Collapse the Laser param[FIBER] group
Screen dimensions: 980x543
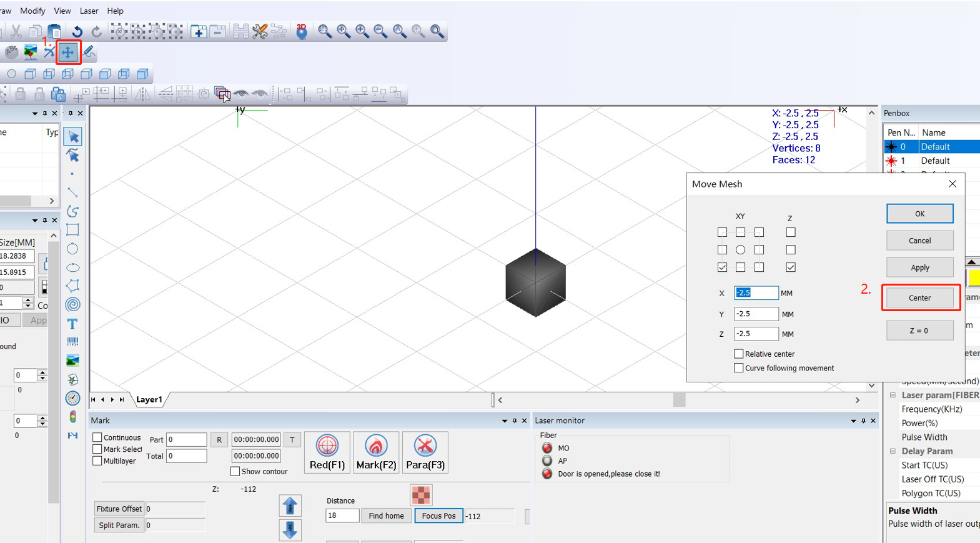(x=893, y=395)
